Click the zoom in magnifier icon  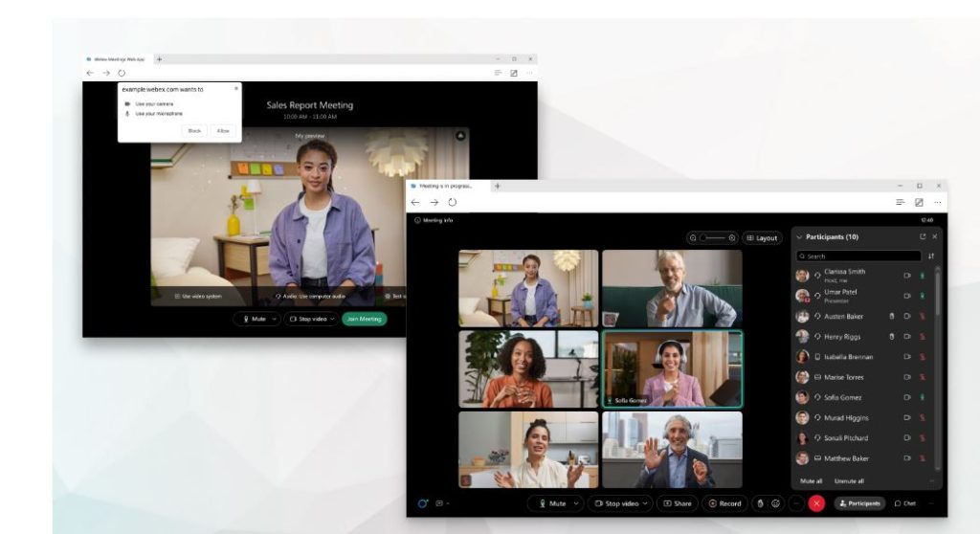(x=732, y=237)
